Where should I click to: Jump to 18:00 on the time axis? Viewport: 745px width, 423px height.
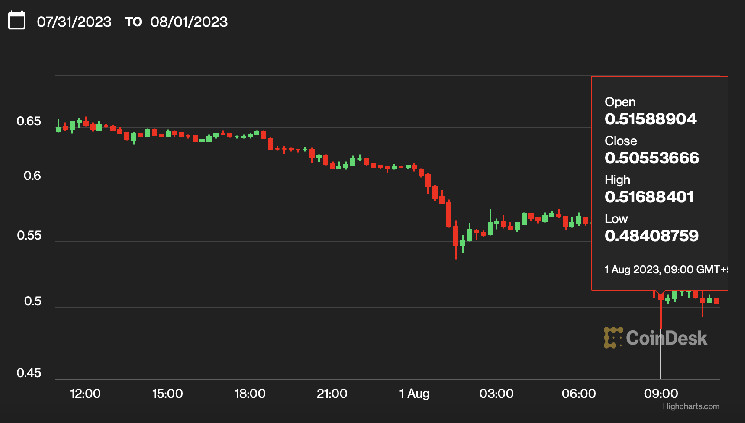coord(249,394)
